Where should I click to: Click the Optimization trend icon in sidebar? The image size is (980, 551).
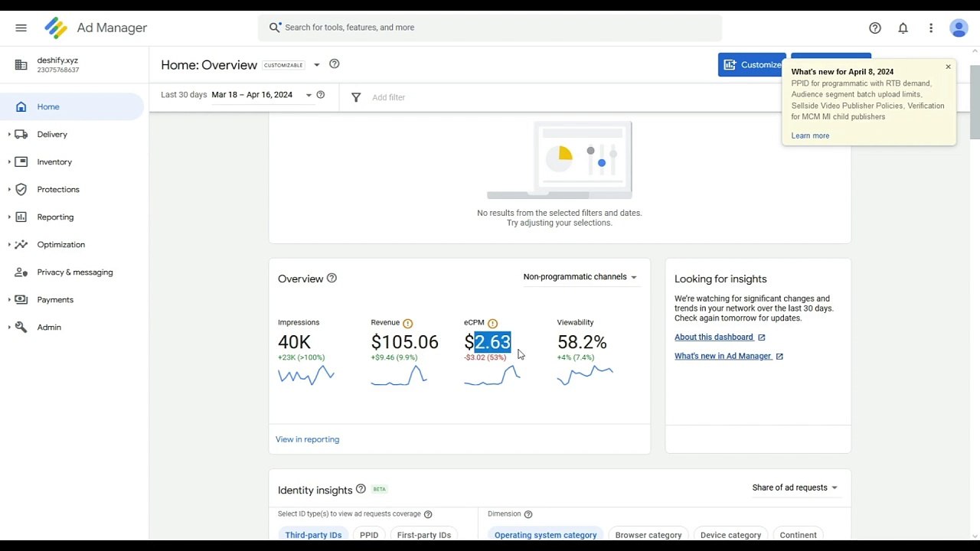coord(21,245)
